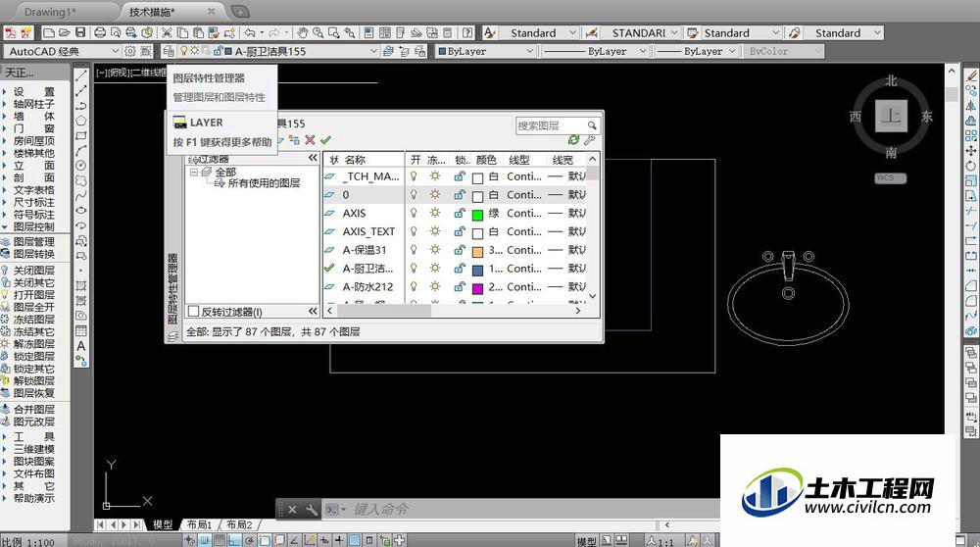Switch to the Drawing1 tab
Viewport: 980px width, 547px height.
tap(50, 12)
